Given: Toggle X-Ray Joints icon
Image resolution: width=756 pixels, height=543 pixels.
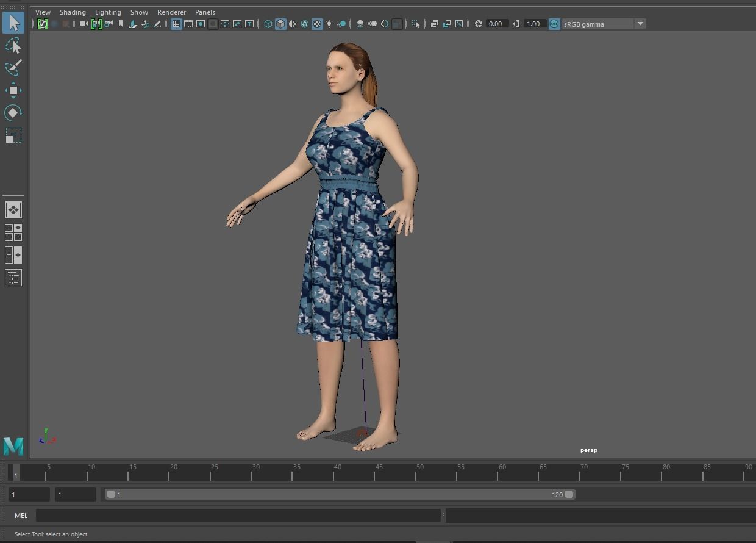Looking at the screenshot, I should (x=459, y=24).
